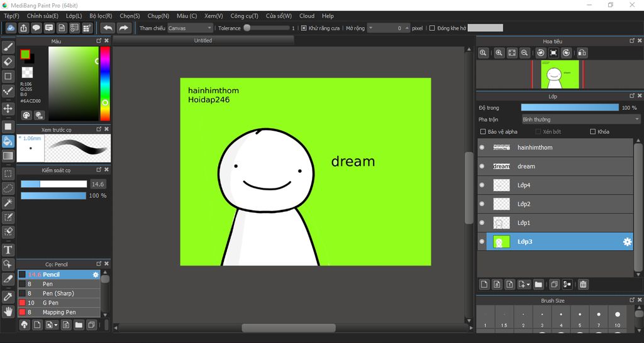Select the rectangular Select tool
Screen dimensions: 644x343
click(x=8, y=173)
